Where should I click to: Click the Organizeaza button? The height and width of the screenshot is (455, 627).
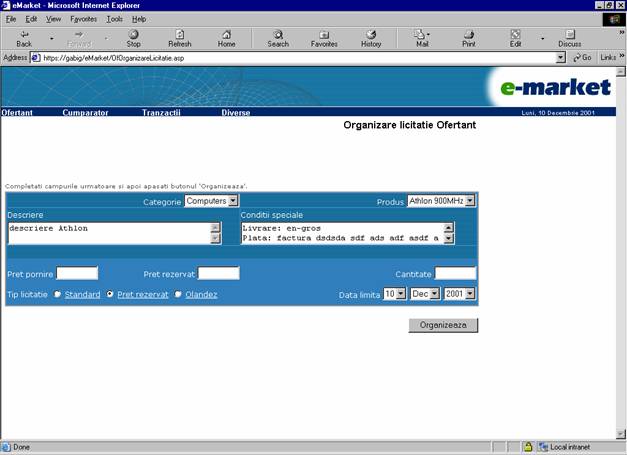point(443,325)
